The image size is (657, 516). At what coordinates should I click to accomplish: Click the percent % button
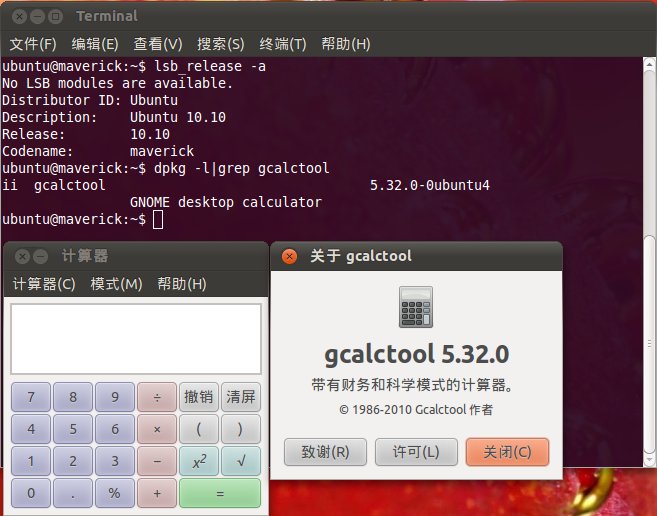click(x=115, y=493)
